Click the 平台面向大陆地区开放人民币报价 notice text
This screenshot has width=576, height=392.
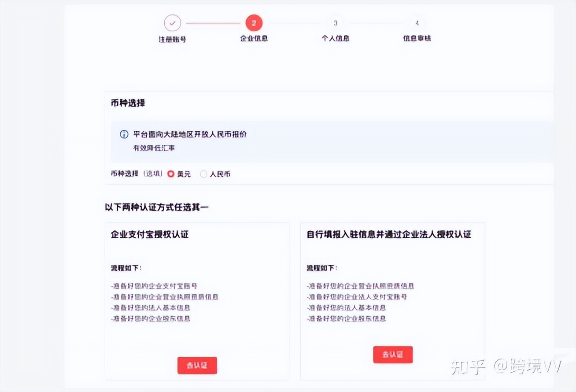click(189, 134)
